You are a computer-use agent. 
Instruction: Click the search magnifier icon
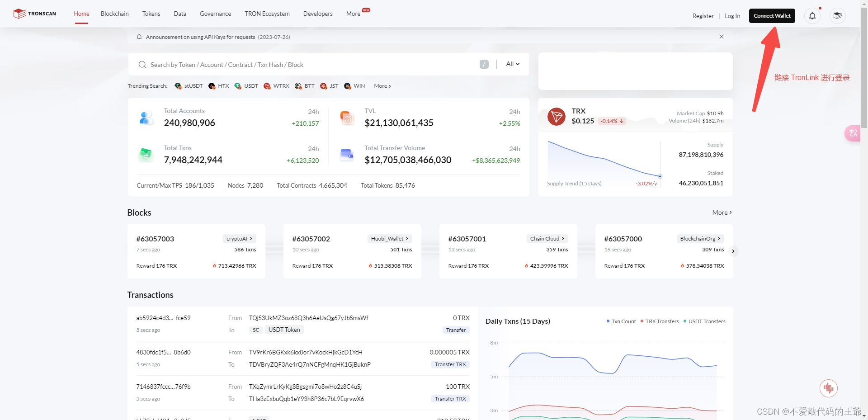[x=142, y=65]
